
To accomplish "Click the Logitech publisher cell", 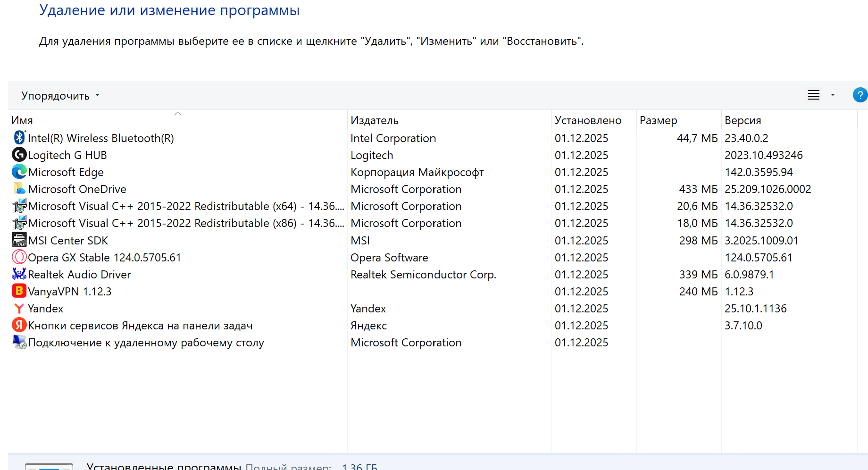I will pyautogui.click(x=372, y=155).
